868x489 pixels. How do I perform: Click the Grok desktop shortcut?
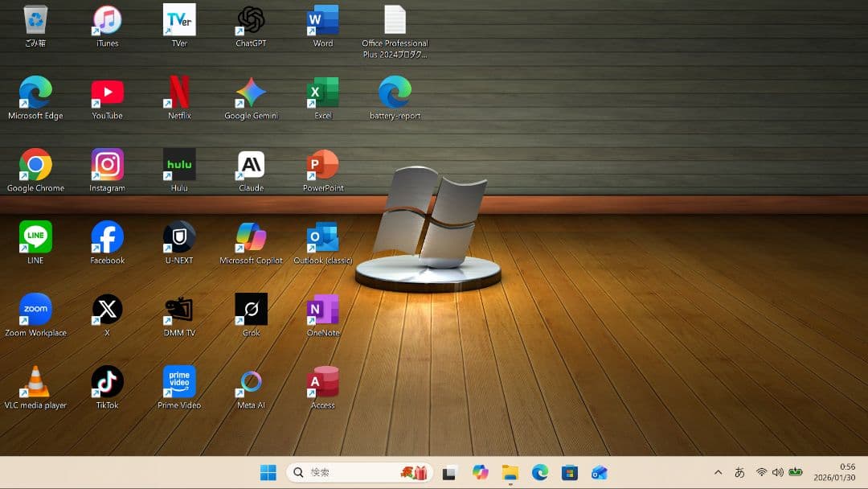click(251, 310)
